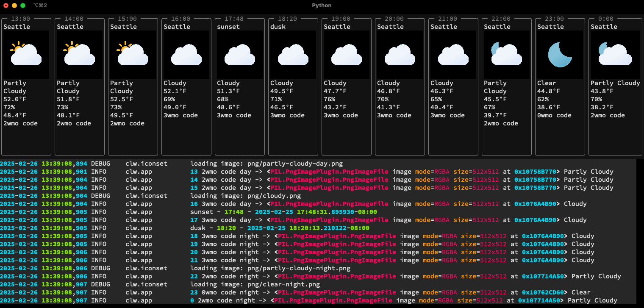Click the sunset timestamp log entry

click(x=283, y=212)
